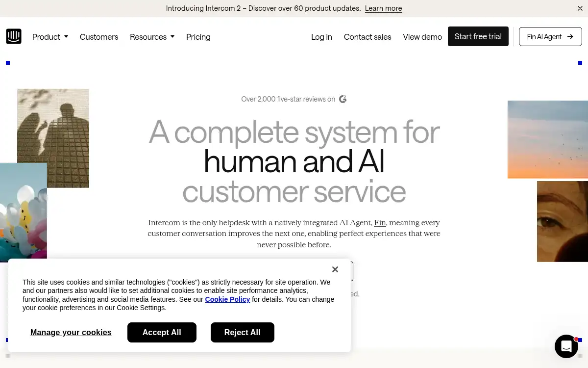This screenshot has height=368, width=588.
Task: Open the Cookie Policy link
Action: [227, 299]
